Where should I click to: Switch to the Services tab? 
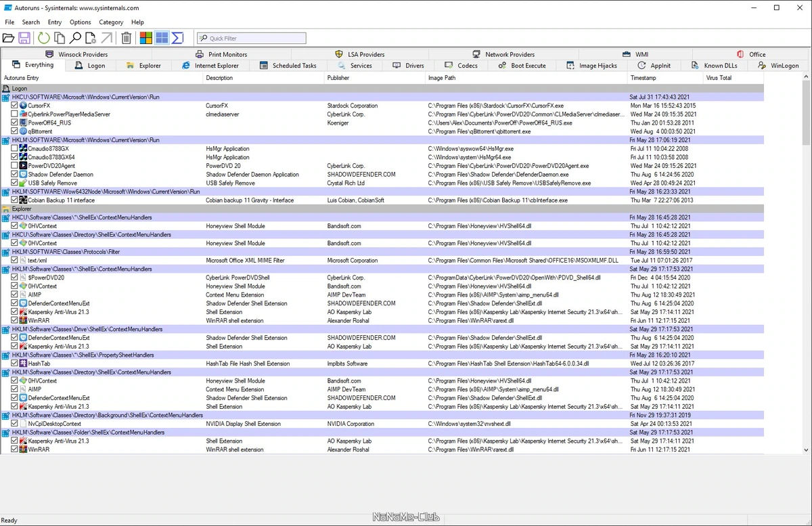tap(355, 66)
